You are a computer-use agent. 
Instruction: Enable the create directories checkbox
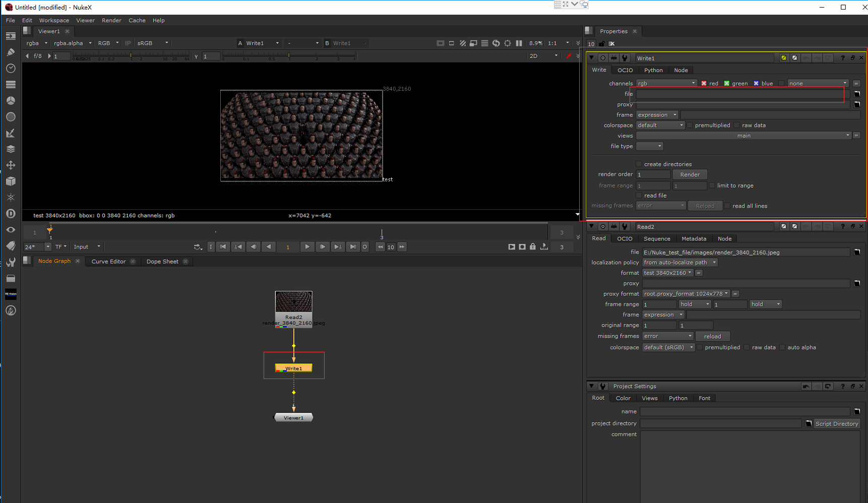pyautogui.click(x=639, y=164)
